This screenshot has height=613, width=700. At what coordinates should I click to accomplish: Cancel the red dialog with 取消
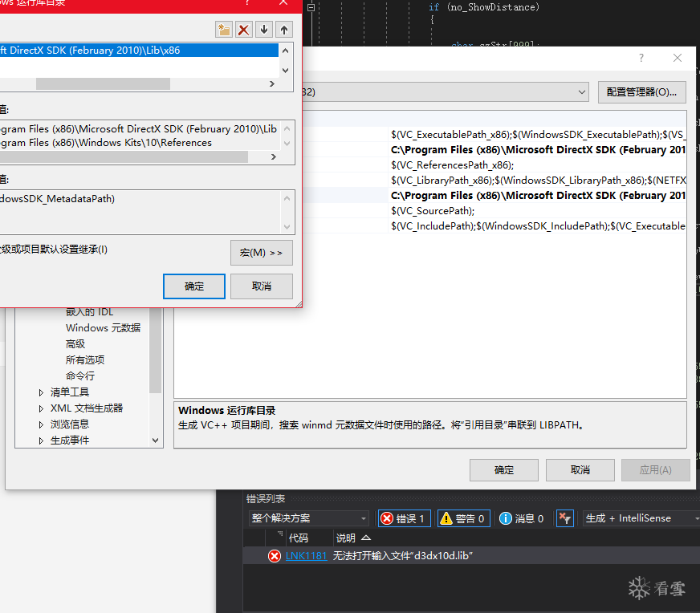click(262, 286)
